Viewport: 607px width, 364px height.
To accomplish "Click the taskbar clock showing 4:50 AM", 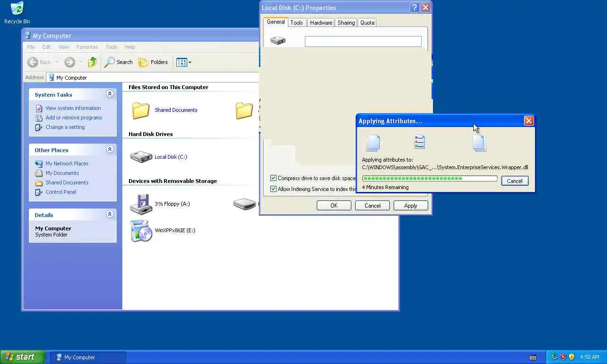I will 589,357.
